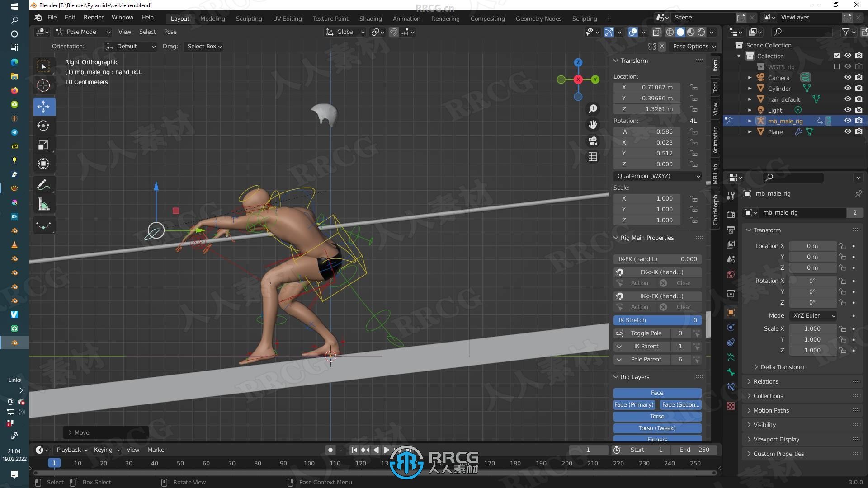Adjust the IK-FK (hand.L) slider
This screenshot has height=488, width=868.
click(657, 259)
